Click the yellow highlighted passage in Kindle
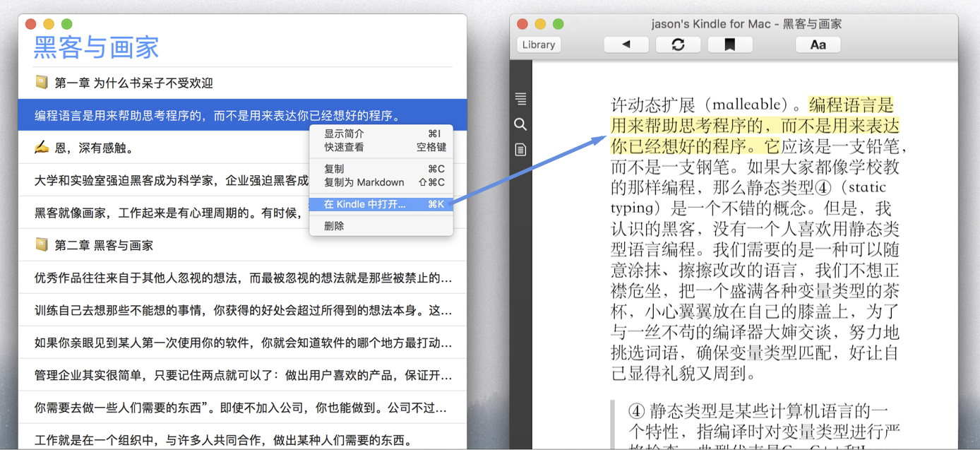The image size is (980, 450). coord(753,126)
